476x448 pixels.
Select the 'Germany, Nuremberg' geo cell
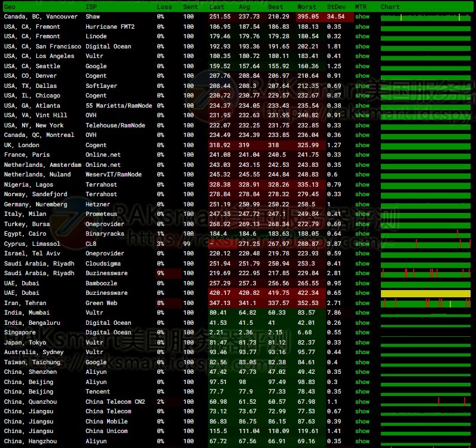[x=35, y=205]
